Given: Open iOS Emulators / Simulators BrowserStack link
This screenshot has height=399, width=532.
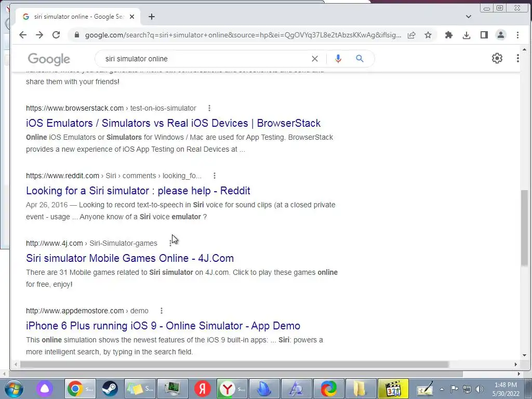Looking at the screenshot, I should [x=173, y=123].
